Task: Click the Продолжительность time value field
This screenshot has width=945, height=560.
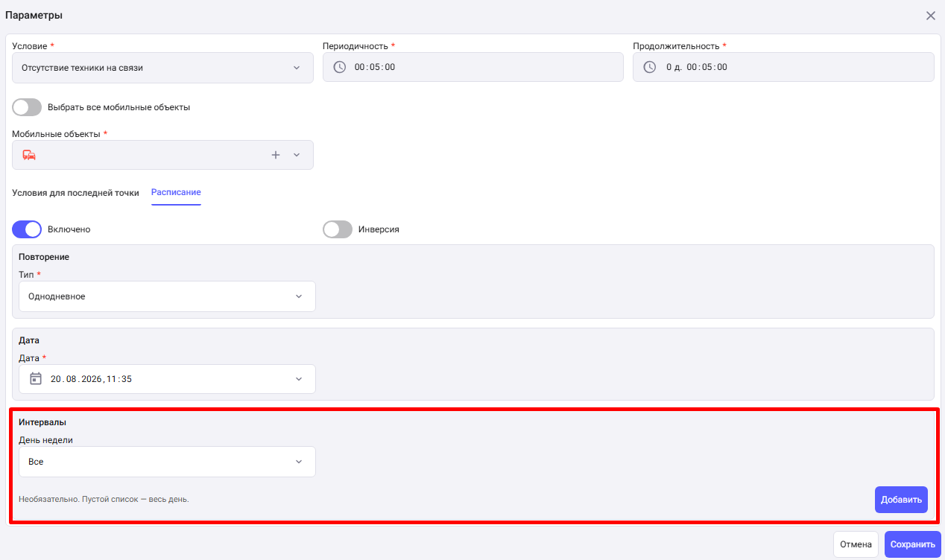Action: tap(783, 67)
